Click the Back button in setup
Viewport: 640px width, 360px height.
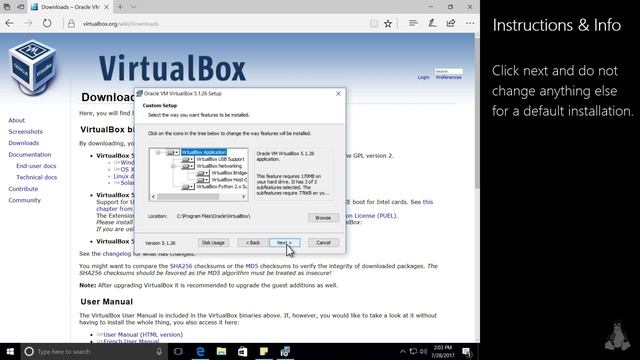coord(253,243)
